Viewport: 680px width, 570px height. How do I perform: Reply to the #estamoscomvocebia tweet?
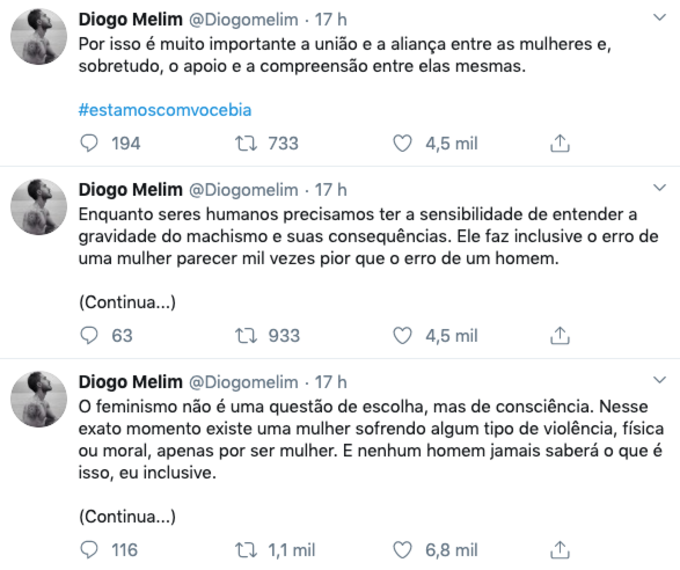coord(88,144)
